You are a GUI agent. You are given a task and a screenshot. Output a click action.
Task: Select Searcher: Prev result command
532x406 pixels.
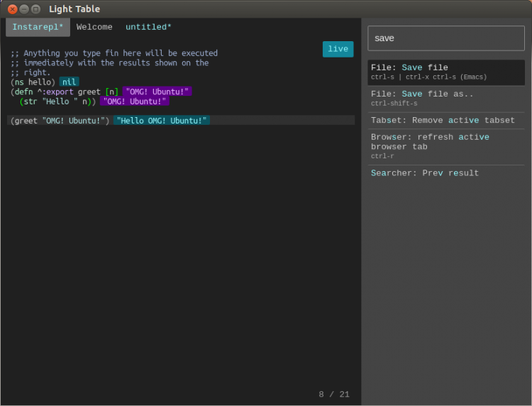[446, 173]
